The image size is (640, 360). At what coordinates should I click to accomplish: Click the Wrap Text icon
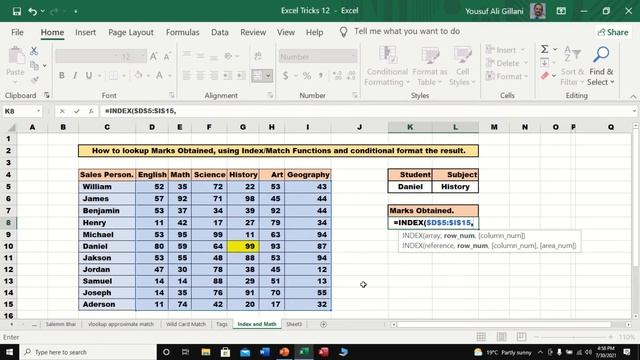[258, 56]
